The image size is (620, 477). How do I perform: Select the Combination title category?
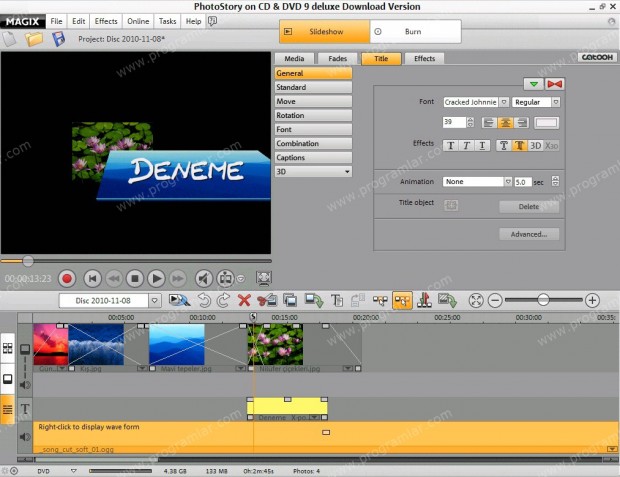point(313,144)
